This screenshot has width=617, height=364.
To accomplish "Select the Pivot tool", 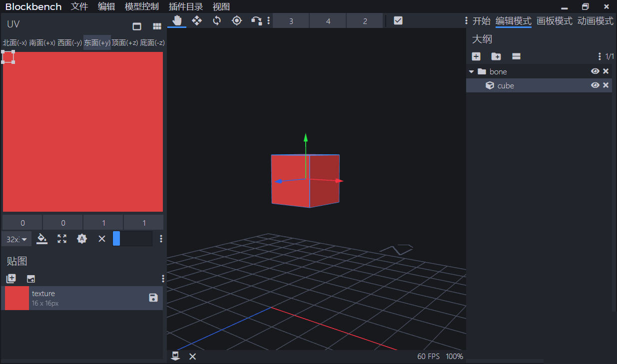I will point(237,20).
